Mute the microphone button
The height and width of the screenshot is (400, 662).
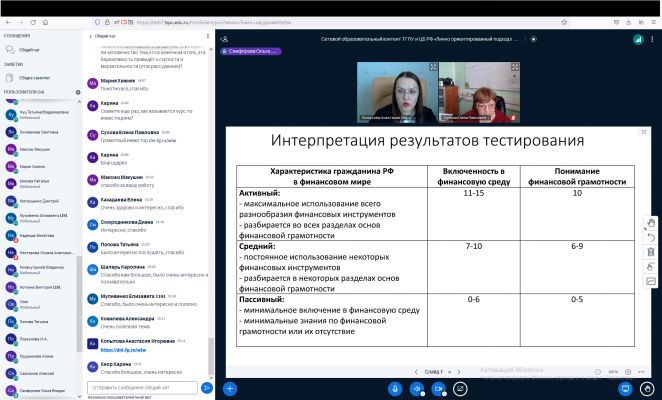395,389
